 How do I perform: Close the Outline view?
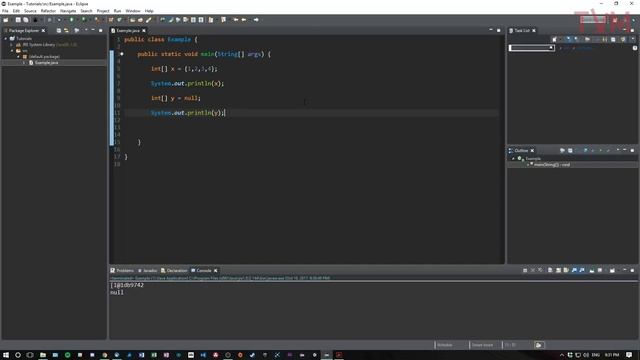click(532, 151)
